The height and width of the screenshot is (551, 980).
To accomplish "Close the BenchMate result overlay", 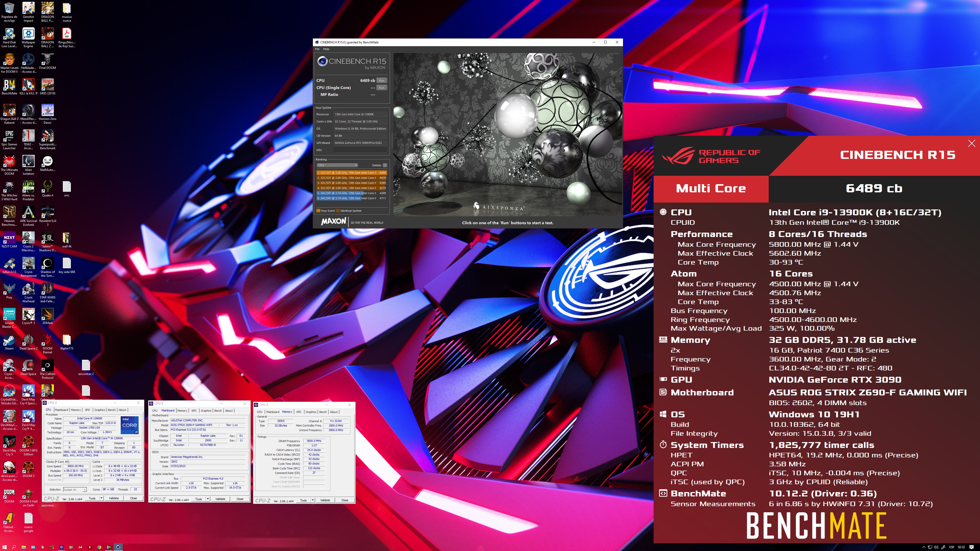I will pos(972,143).
